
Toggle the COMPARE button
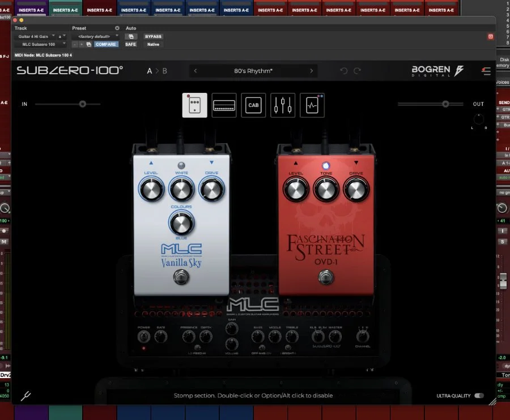[106, 44]
